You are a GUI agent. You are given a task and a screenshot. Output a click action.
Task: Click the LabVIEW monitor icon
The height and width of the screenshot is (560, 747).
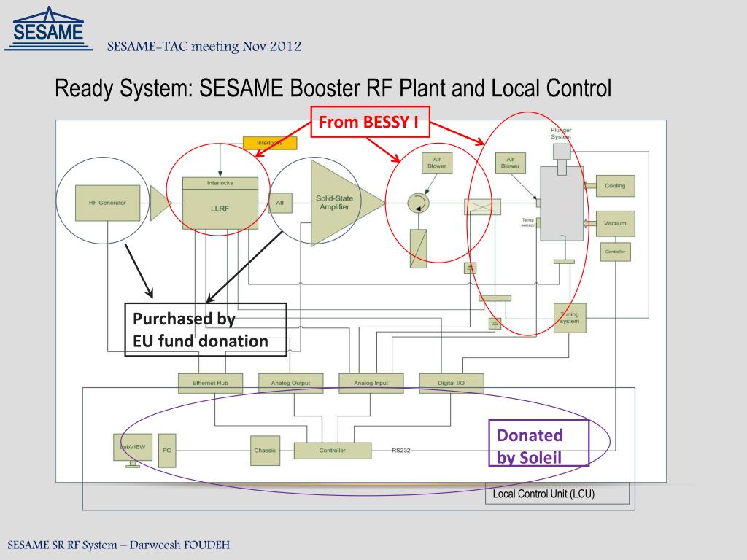point(133,450)
